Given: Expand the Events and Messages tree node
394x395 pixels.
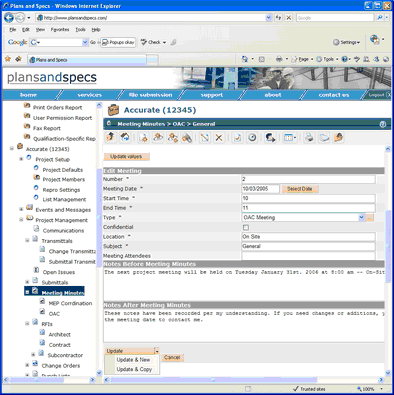Looking at the screenshot, I should (x=21, y=209).
